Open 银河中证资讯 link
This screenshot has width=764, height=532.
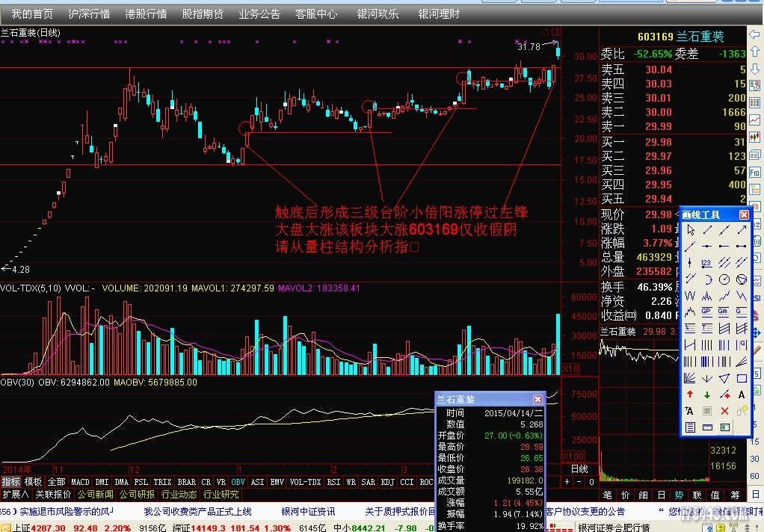(x=308, y=512)
